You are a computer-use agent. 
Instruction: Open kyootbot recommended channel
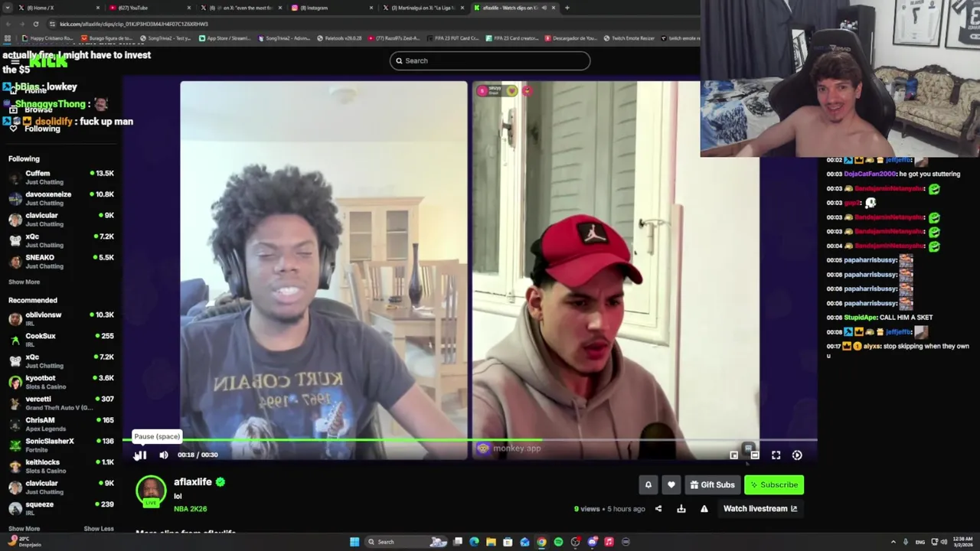point(63,382)
